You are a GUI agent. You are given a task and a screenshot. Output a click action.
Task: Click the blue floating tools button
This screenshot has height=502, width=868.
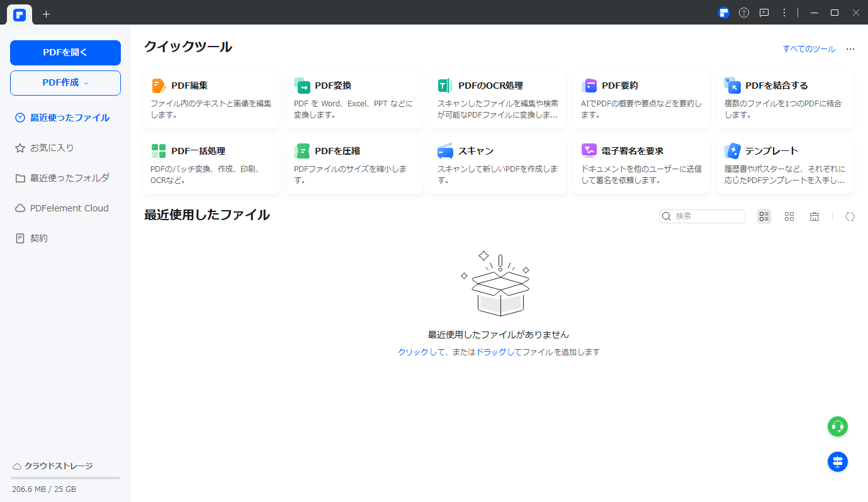click(838, 462)
